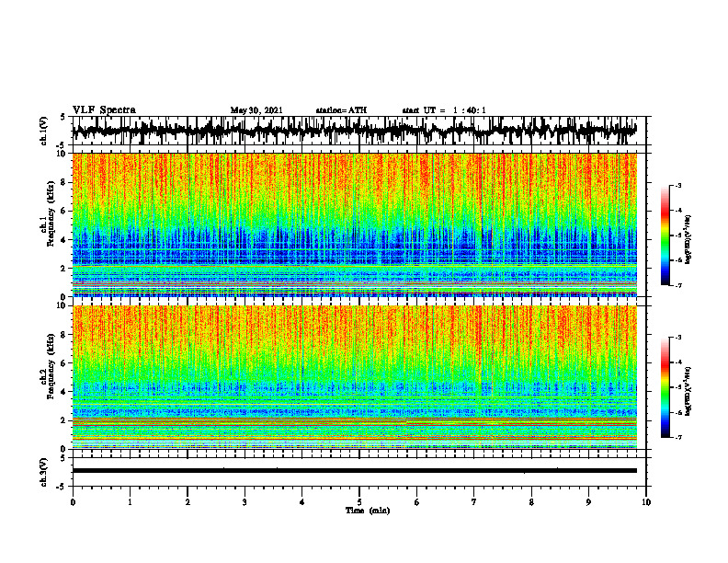The image size is (728, 563).
Task: Click the '-5' tick on the ch.3 voltage axis
Action: coord(62,487)
